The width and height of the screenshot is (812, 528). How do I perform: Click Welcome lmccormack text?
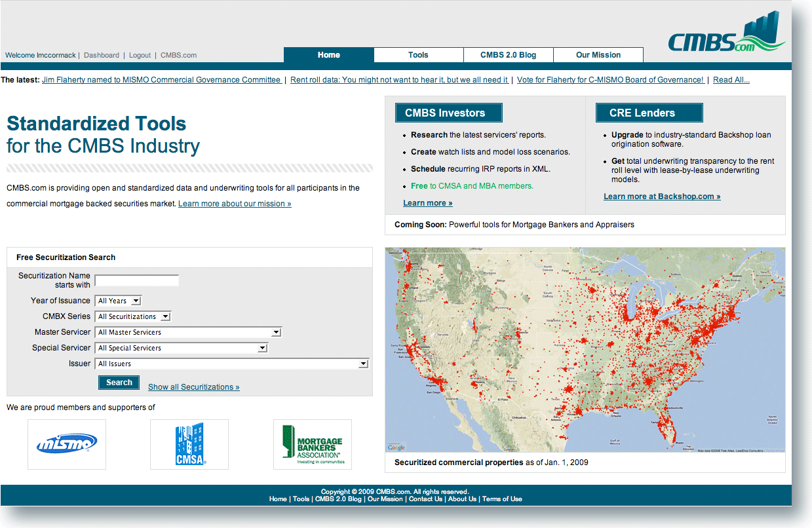tap(41, 55)
